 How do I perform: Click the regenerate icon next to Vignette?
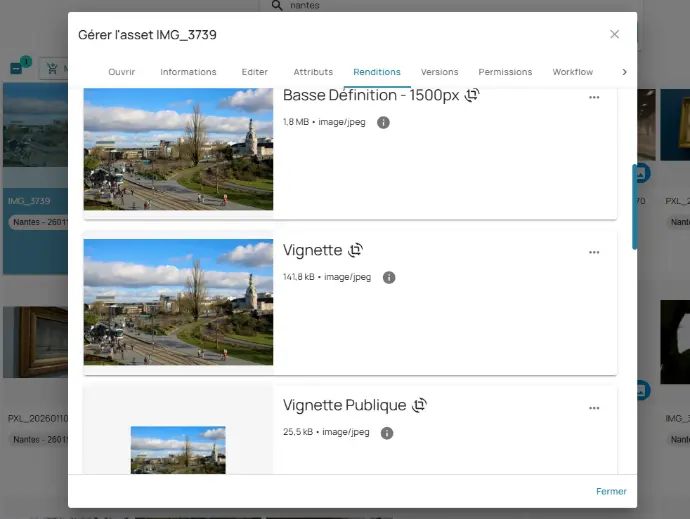tap(355, 250)
